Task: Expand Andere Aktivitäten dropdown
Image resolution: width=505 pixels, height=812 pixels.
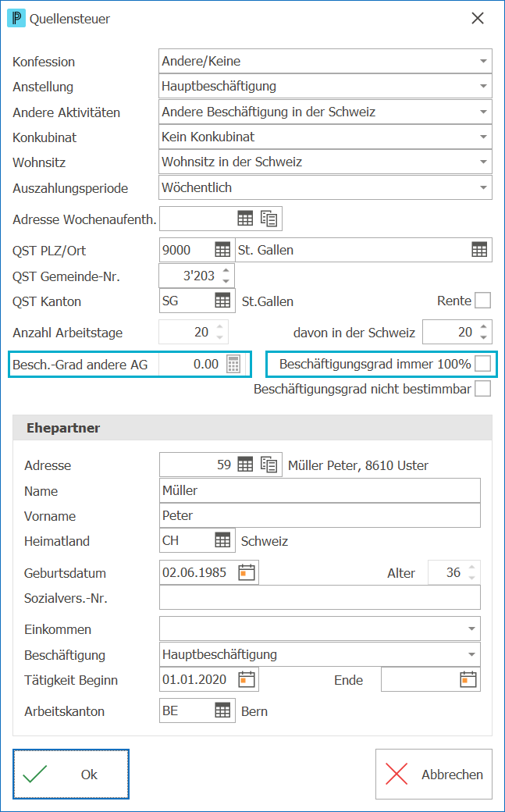Action: click(x=483, y=112)
